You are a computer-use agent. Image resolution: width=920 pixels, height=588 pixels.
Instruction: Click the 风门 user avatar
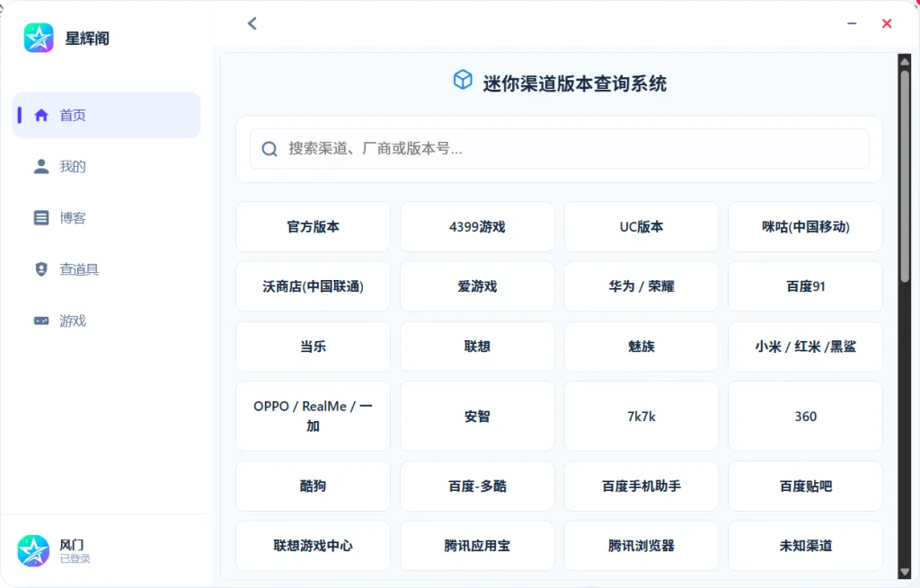pos(33,550)
